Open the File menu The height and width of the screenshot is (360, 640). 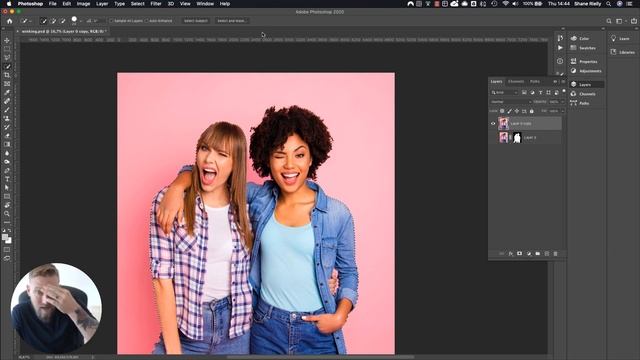pyautogui.click(x=53, y=4)
